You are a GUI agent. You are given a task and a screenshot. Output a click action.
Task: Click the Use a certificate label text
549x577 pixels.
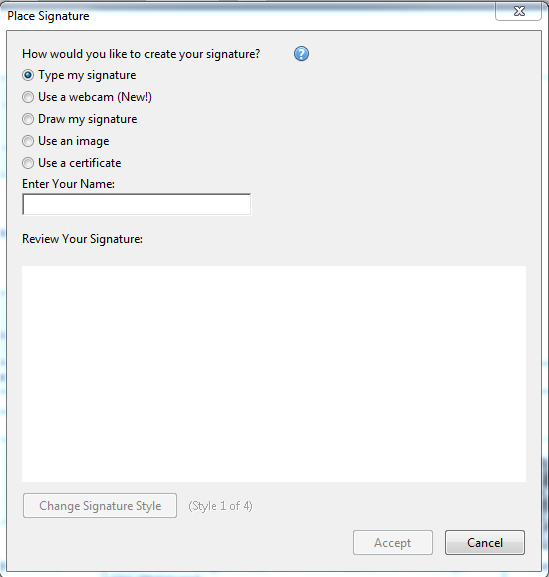point(79,163)
